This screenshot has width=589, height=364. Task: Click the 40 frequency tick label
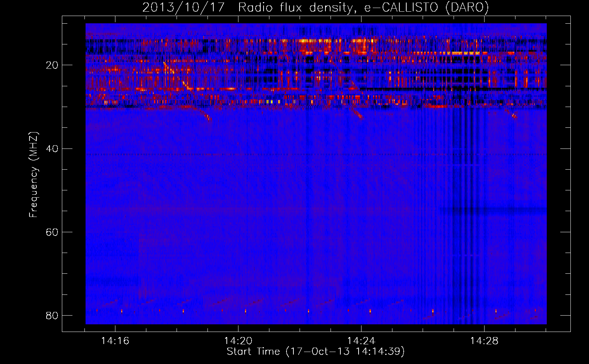tap(52, 149)
